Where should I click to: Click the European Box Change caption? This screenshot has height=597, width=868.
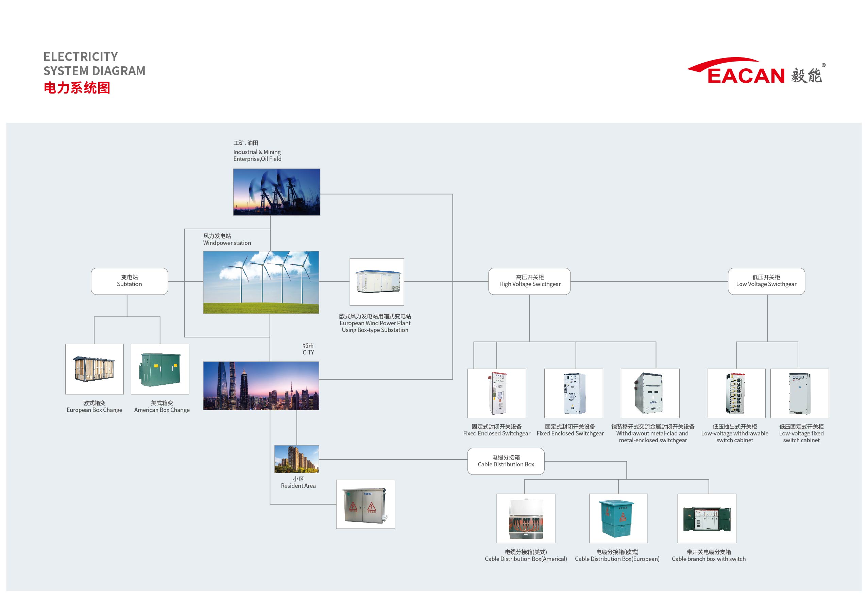pyautogui.click(x=94, y=410)
